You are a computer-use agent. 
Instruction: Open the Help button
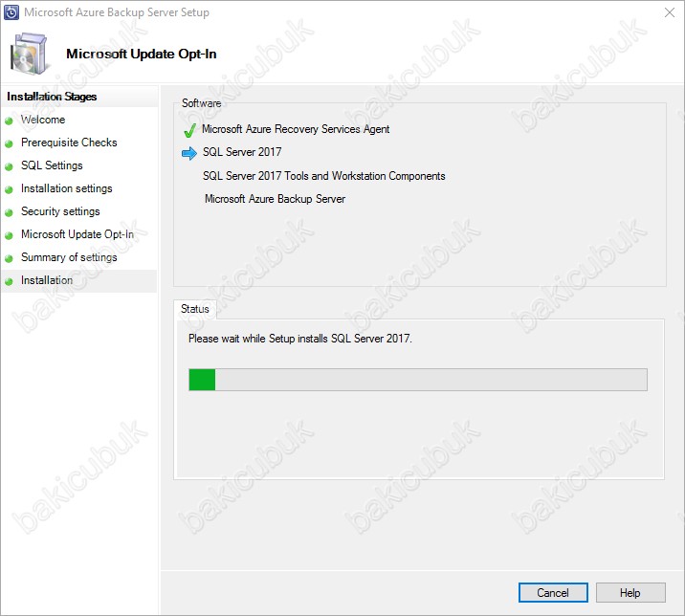point(630,592)
